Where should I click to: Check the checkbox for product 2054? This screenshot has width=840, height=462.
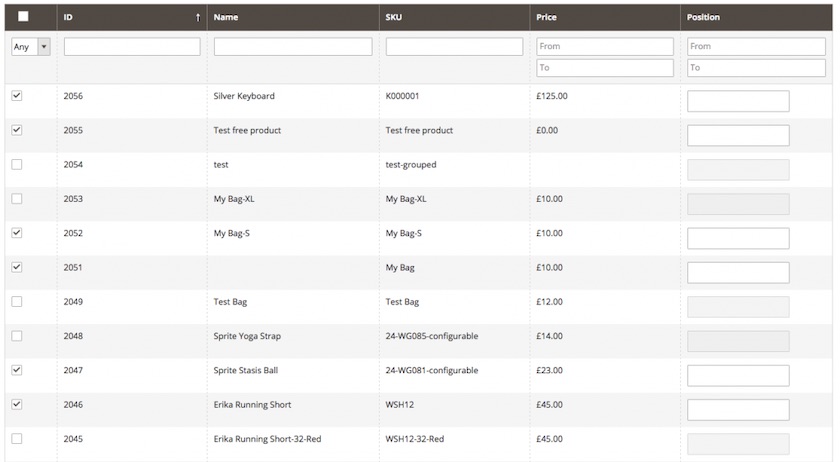click(x=17, y=165)
